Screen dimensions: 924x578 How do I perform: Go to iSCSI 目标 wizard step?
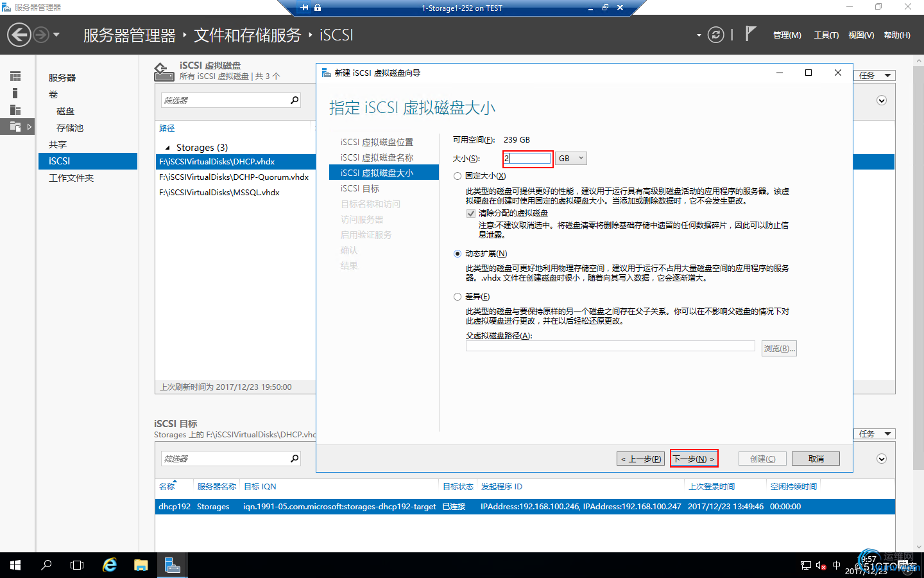coord(360,188)
